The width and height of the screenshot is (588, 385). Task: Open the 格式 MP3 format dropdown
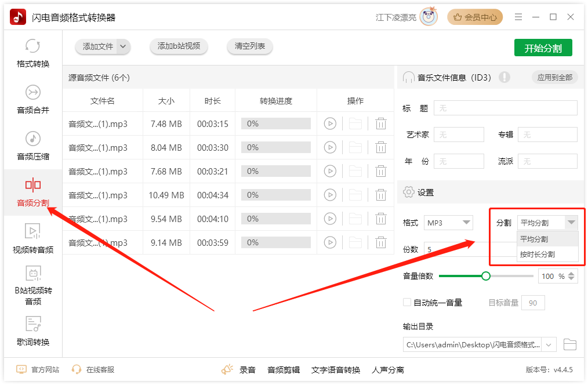pos(448,222)
